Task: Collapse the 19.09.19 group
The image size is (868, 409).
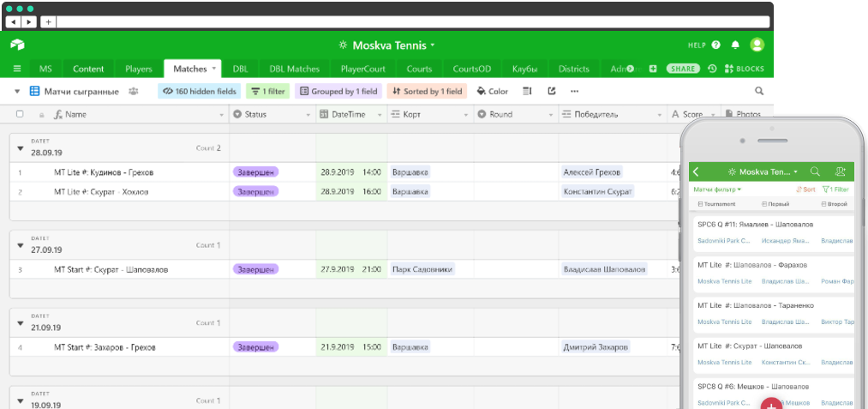Action: (x=21, y=400)
